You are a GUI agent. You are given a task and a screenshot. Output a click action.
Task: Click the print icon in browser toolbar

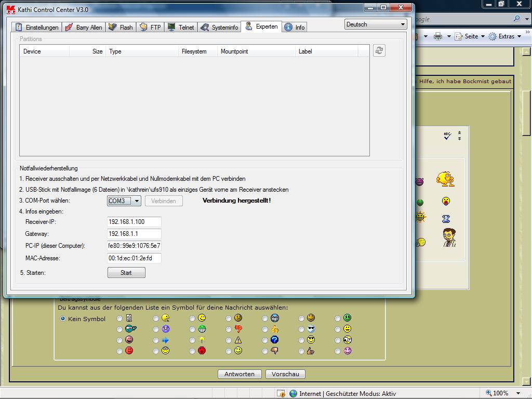click(438, 36)
